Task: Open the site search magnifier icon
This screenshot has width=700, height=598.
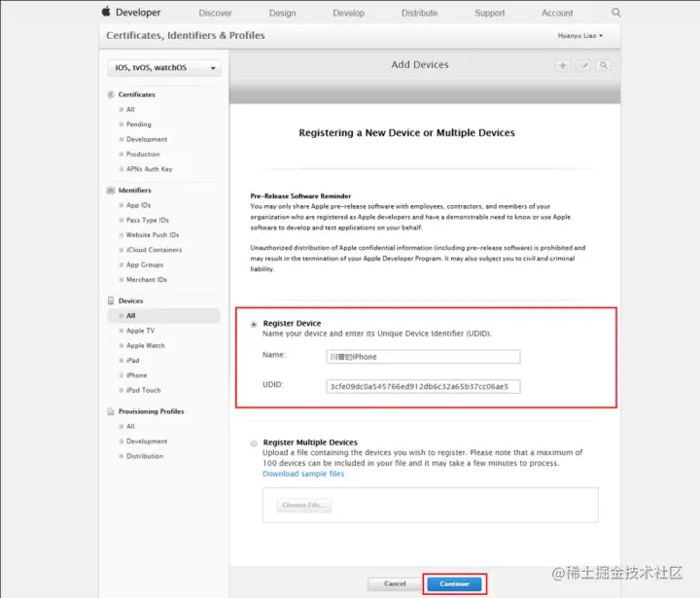Action: click(616, 13)
